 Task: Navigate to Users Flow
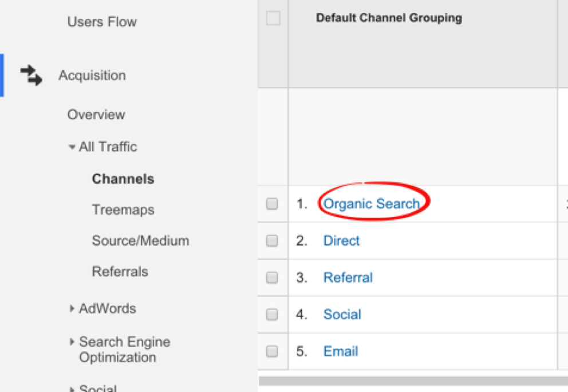pyautogui.click(x=101, y=21)
